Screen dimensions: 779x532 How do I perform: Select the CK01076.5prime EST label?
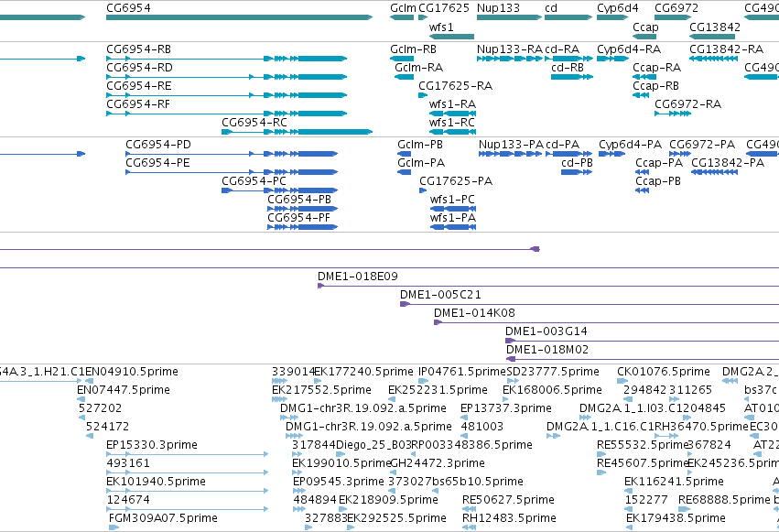[664, 372]
